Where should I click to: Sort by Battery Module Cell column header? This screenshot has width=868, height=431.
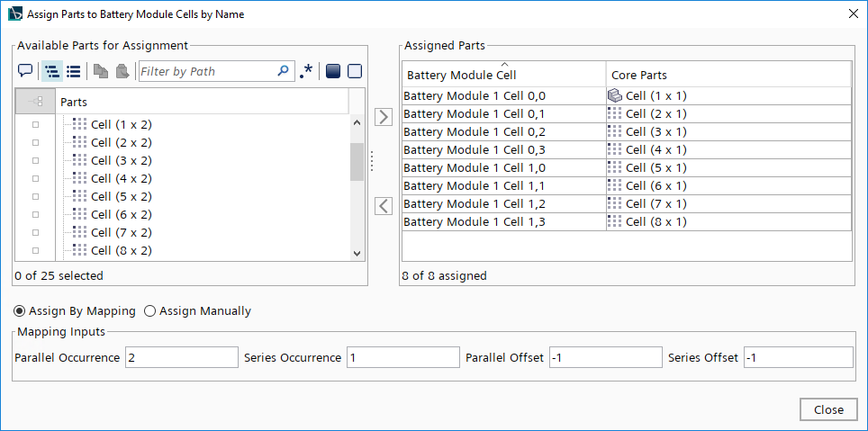[x=503, y=75]
